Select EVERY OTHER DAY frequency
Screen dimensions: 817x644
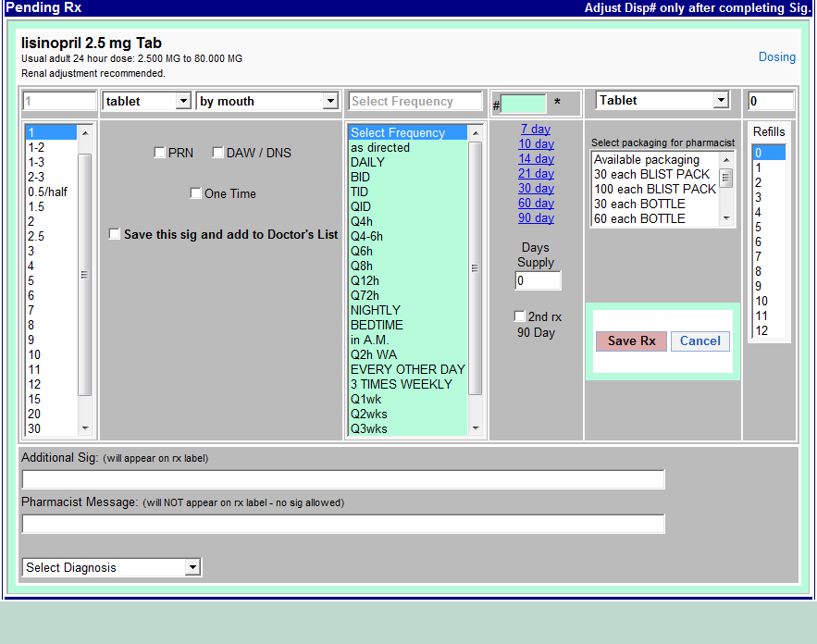pos(408,369)
